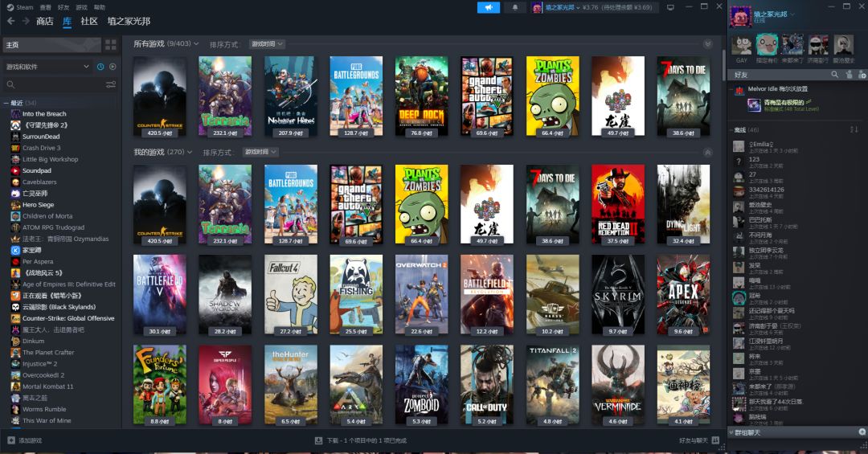
Task: Click the friends list search icon
Action: tap(834, 74)
